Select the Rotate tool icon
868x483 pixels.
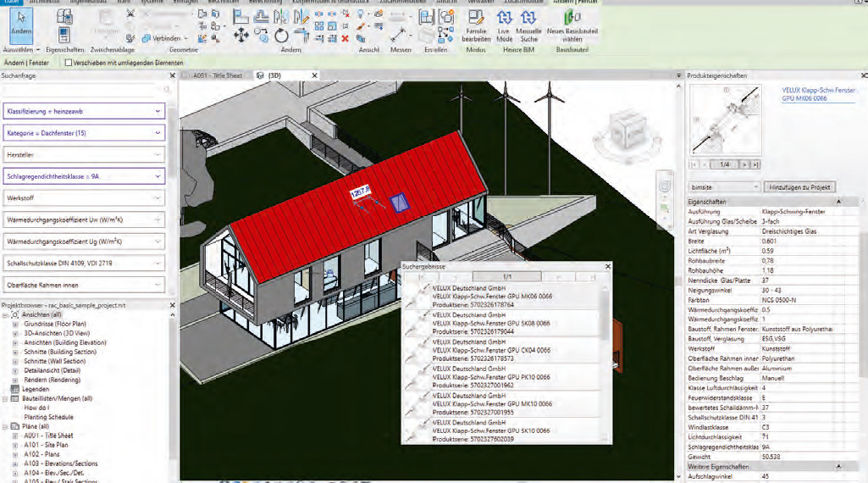(282, 36)
